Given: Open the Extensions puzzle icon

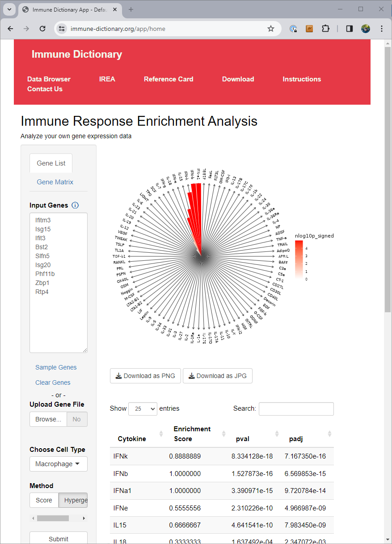Looking at the screenshot, I should [325, 29].
